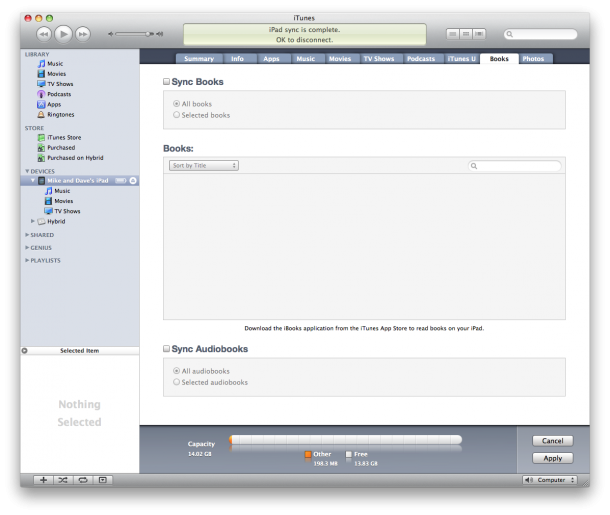Click the Play button
This screenshot has width=610, height=515.
click(x=63, y=34)
